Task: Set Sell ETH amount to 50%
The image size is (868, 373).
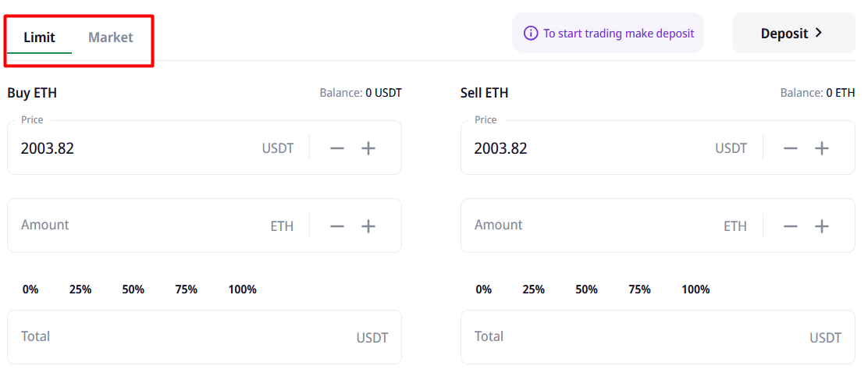Action: coord(587,290)
